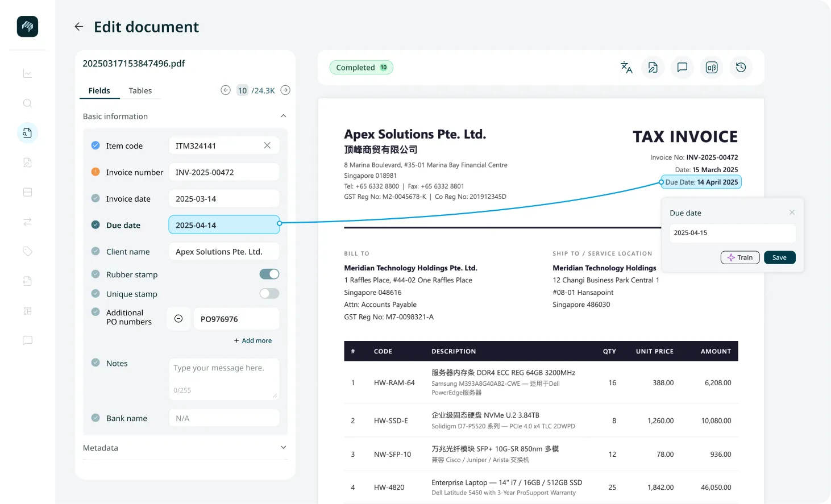This screenshot has height=504, width=831.
Task: Switch to the Tables tab
Action: pos(140,90)
